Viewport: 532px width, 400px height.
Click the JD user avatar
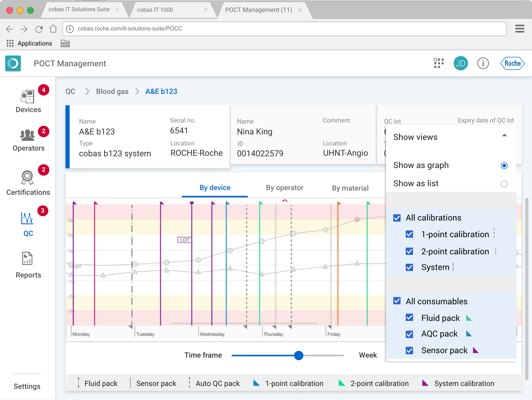click(461, 63)
